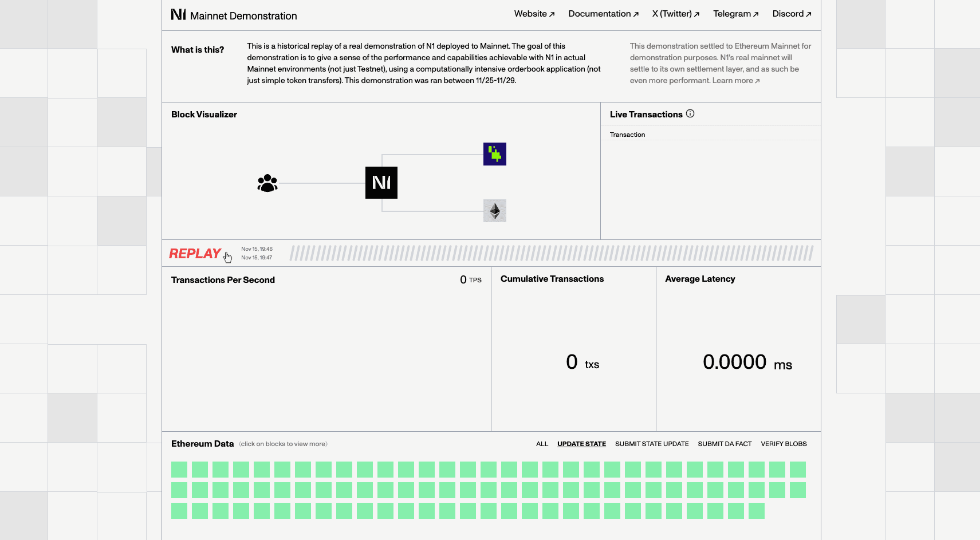The image size is (980, 540).
Task: Click the users group icon
Action: [x=267, y=183]
